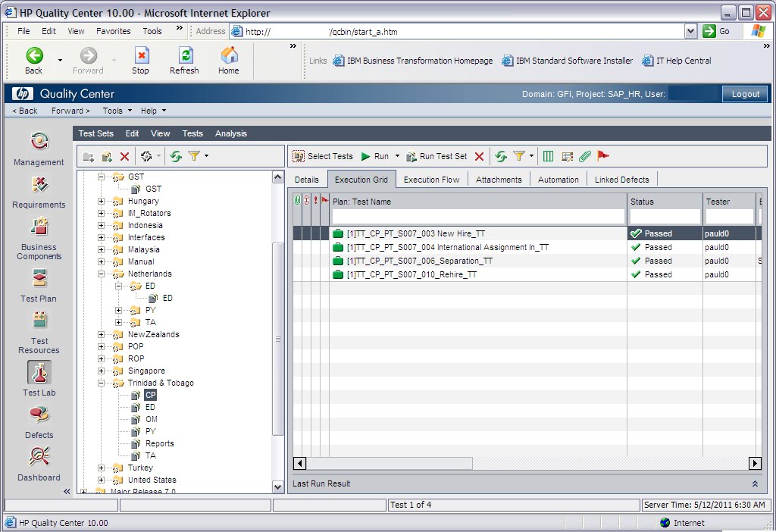Viewport: 776px width, 532px height.
Task: Click the Test Name filter field
Action: click(478, 217)
